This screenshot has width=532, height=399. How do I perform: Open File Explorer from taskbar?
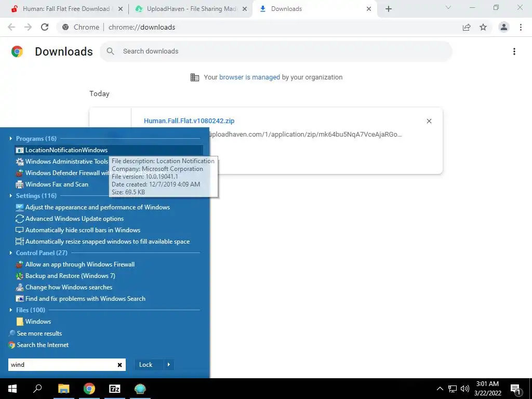click(x=63, y=389)
